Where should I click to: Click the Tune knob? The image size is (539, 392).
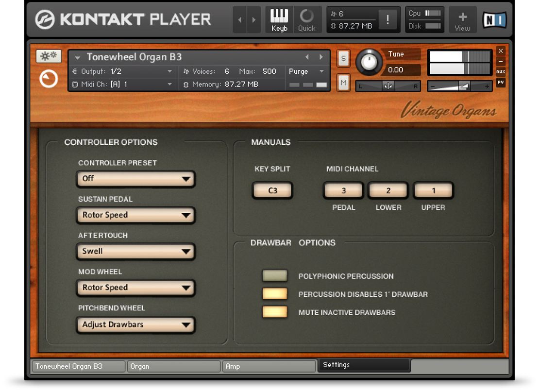coord(369,62)
